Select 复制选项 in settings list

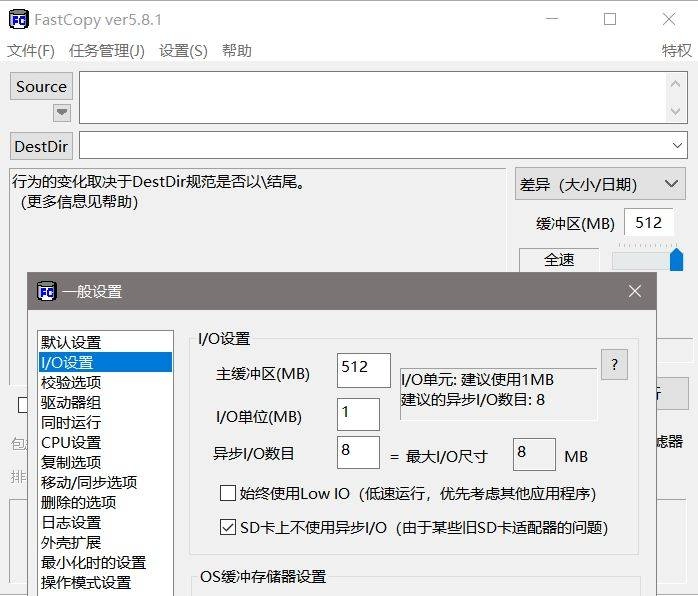(x=106, y=462)
